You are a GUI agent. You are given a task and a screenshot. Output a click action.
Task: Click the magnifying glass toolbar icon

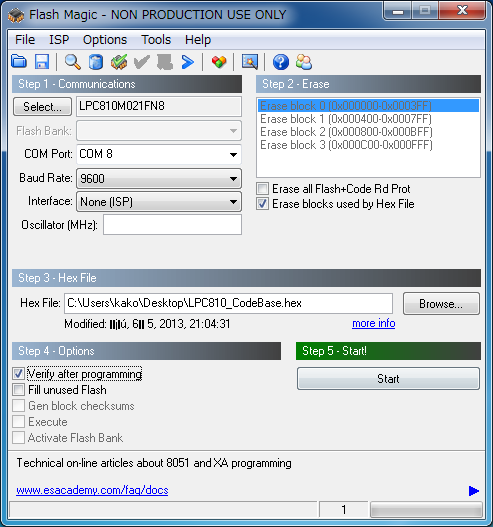tap(73, 62)
